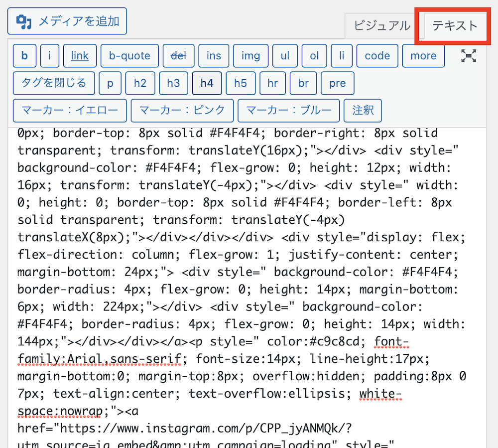The height and width of the screenshot is (448, 498).
Task: Click タグを閉じる to close tags
Action: tap(54, 83)
